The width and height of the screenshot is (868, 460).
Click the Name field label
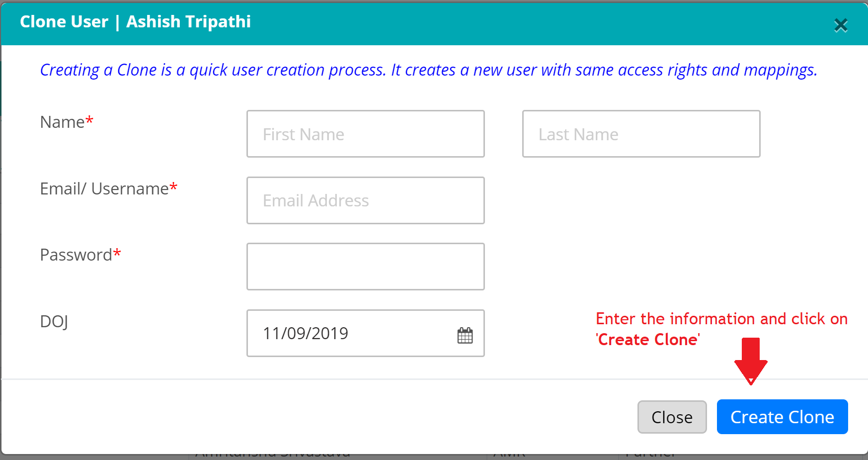point(62,122)
